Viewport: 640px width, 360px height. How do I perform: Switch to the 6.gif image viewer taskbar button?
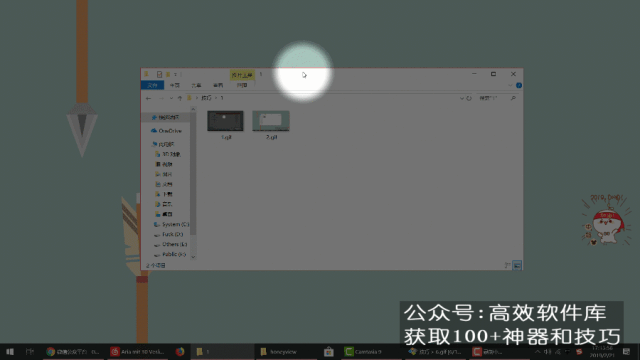[x=436, y=351]
